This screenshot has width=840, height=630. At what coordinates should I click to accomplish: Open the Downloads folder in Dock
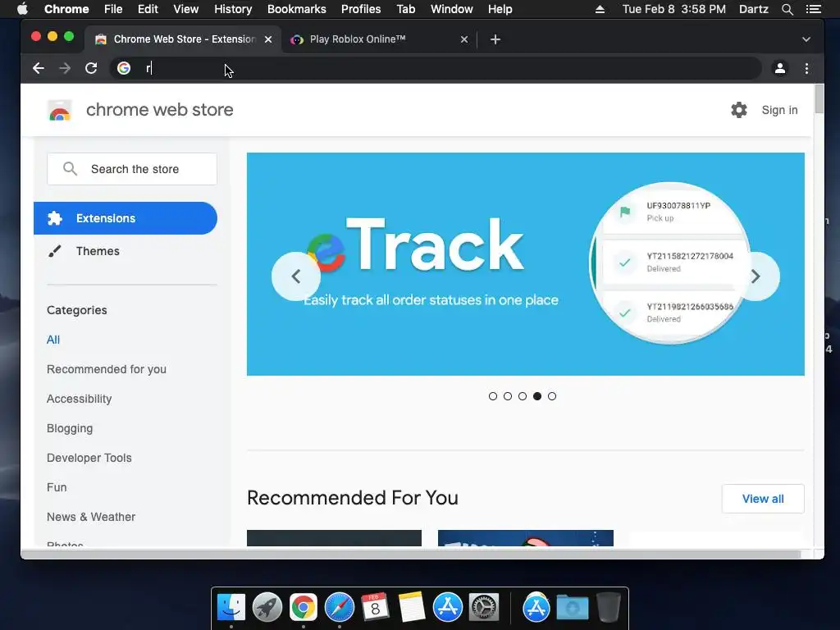(x=572, y=608)
